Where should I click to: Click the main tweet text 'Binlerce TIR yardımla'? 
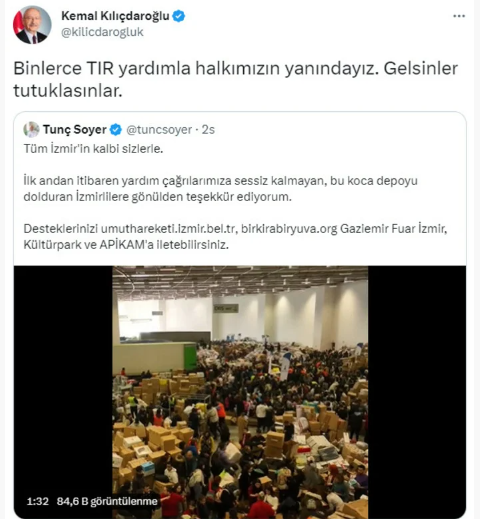[102, 68]
